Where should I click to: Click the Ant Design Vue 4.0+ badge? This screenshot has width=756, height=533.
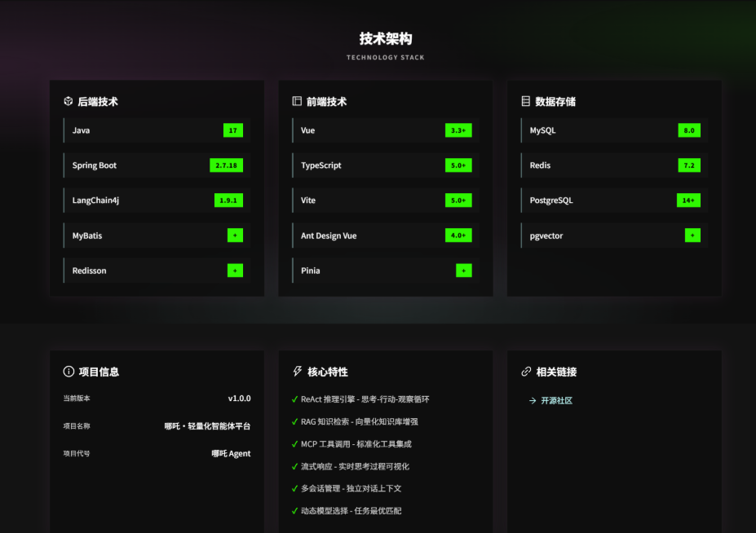click(458, 236)
